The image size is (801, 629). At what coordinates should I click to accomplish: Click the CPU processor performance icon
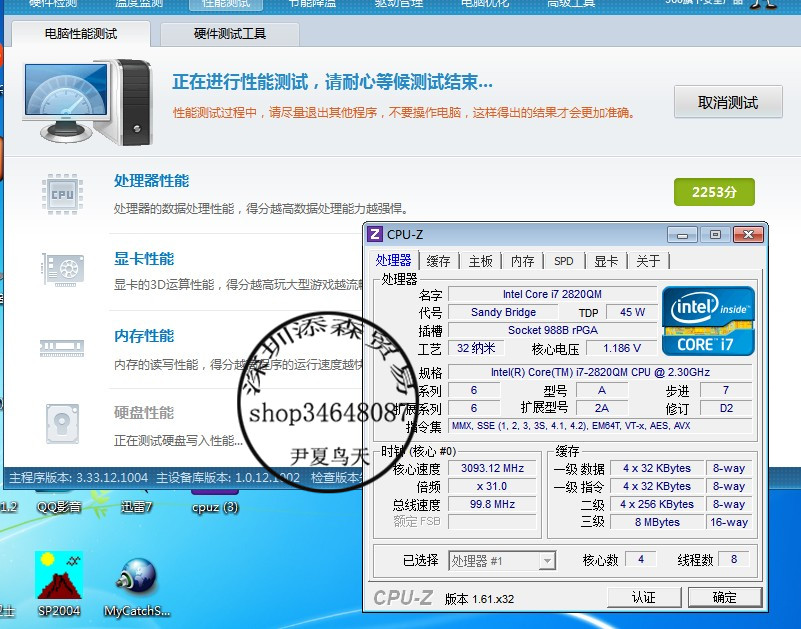(x=62, y=194)
